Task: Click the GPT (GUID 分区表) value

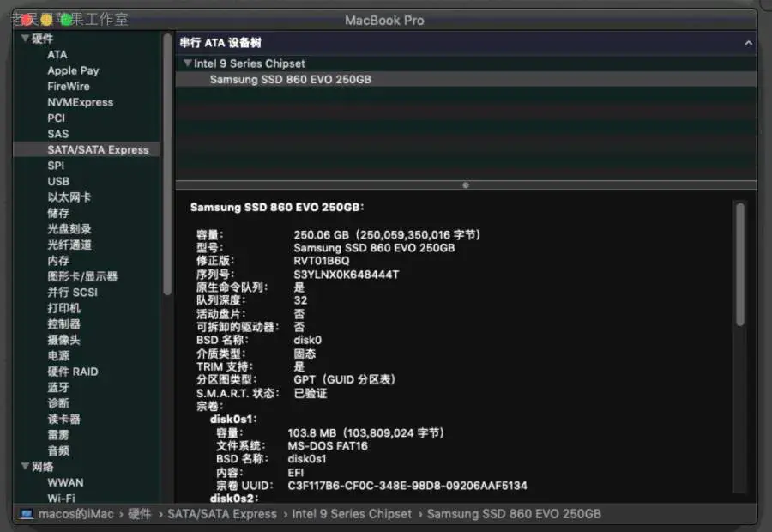Action: click(344, 379)
